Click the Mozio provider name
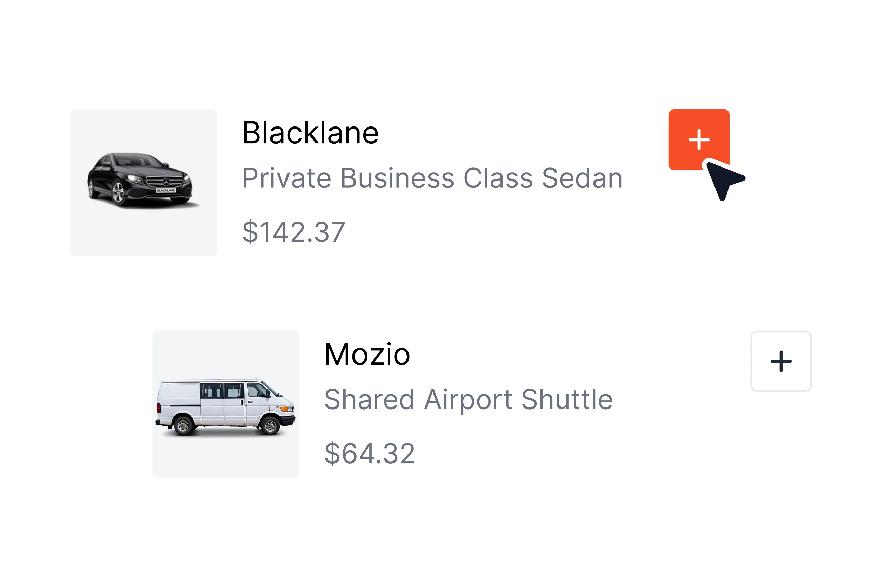 pos(367,353)
